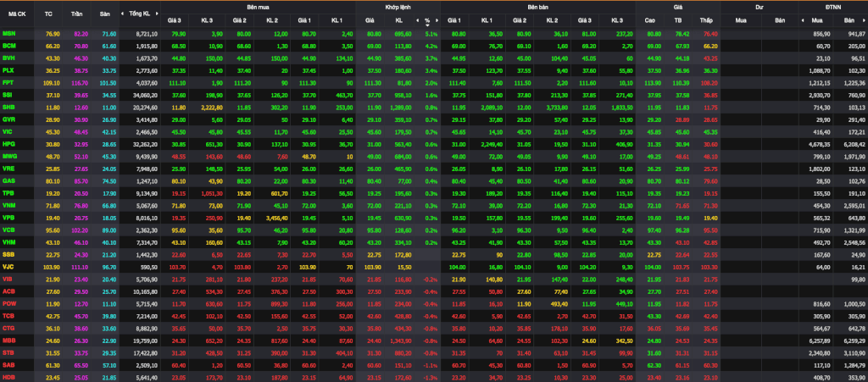Open the TCB ticker symbol
Image resolution: width=868 pixels, height=382 pixels.
pyautogui.click(x=8, y=315)
